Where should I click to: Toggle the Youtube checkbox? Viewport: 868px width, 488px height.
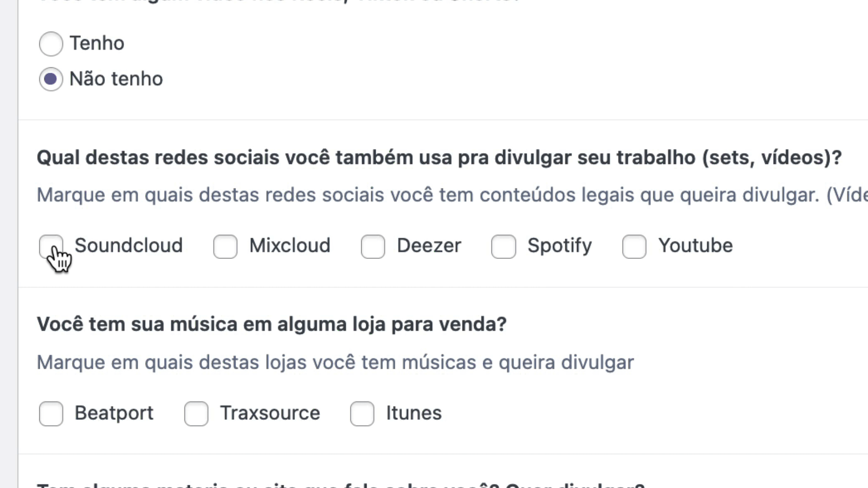[x=634, y=247]
